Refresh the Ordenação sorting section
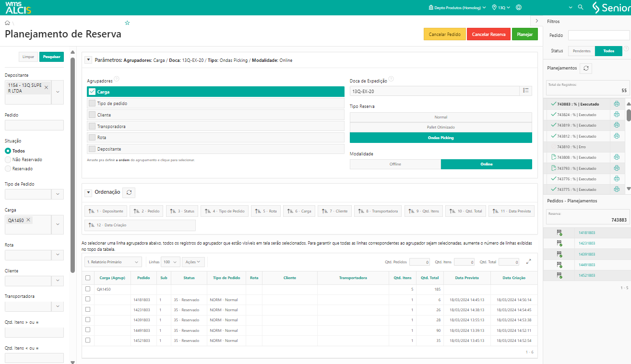This screenshot has height=364, width=631. point(129,192)
